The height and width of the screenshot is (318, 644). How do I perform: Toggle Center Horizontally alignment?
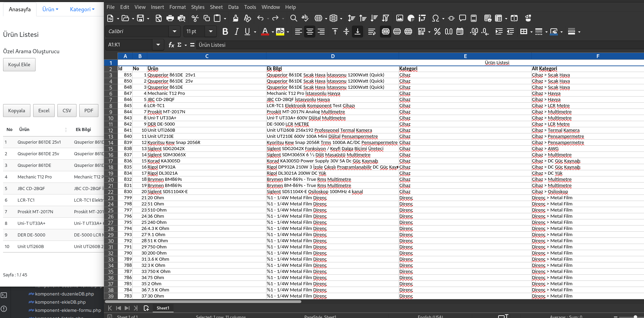click(x=310, y=32)
